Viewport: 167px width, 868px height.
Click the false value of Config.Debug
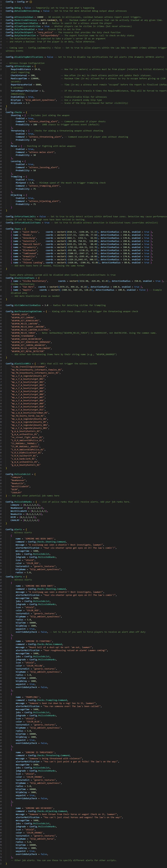pos(27,8)
